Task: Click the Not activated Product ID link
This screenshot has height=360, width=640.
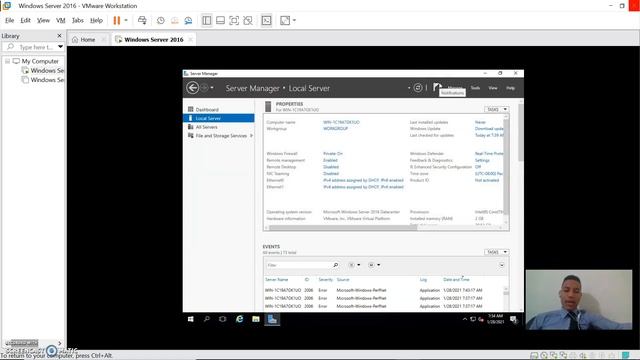Action: click(487, 180)
